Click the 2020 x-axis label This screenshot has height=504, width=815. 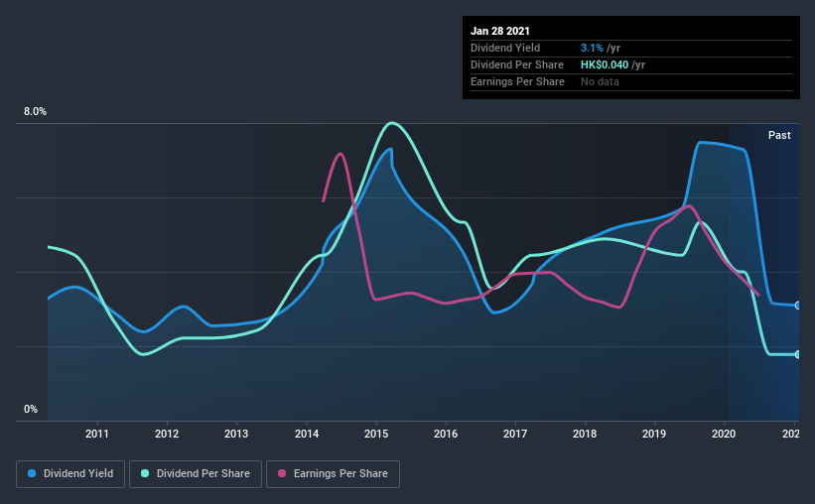tap(724, 434)
